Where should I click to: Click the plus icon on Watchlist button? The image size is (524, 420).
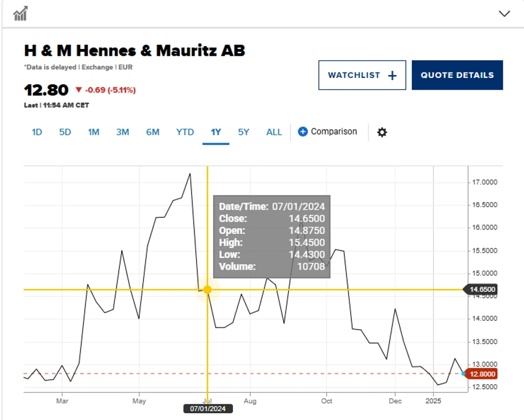[x=392, y=76]
